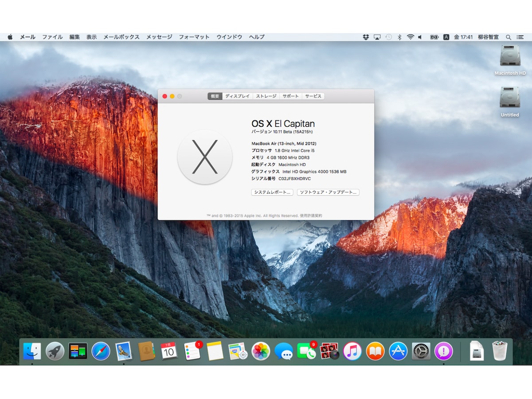Open Safari compass icon in Dock
The image size is (532, 399).
[101, 351]
